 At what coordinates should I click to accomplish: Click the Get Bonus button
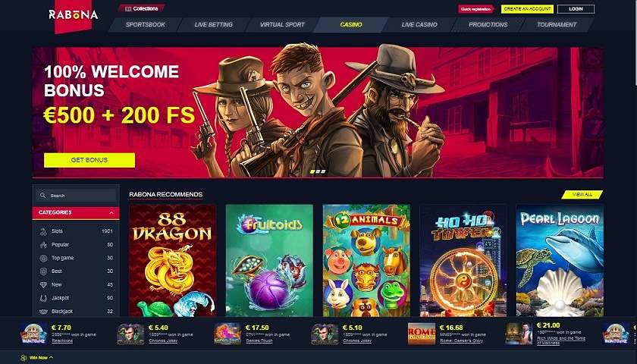click(x=89, y=160)
